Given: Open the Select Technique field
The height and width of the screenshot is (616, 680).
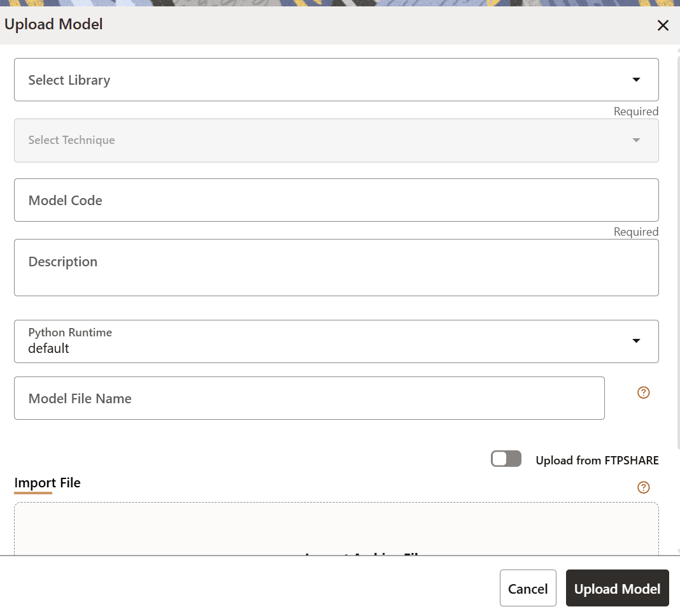Looking at the screenshot, I should pos(336,140).
